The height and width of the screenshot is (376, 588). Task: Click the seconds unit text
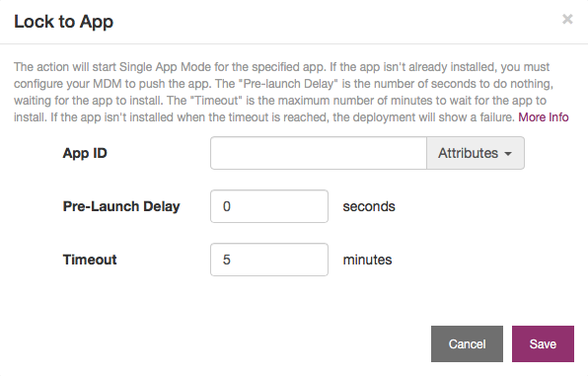tap(369, 207)
